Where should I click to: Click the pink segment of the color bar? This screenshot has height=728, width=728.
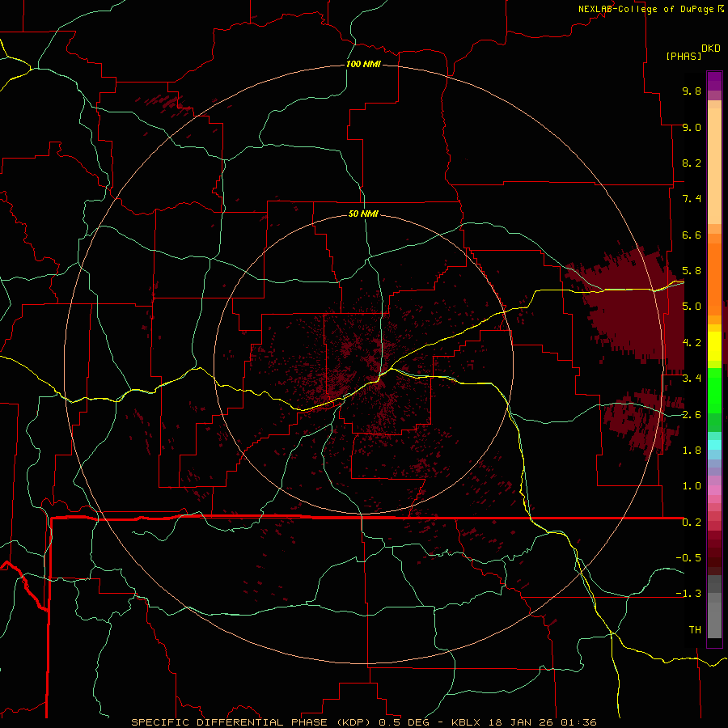click(714, 490)
